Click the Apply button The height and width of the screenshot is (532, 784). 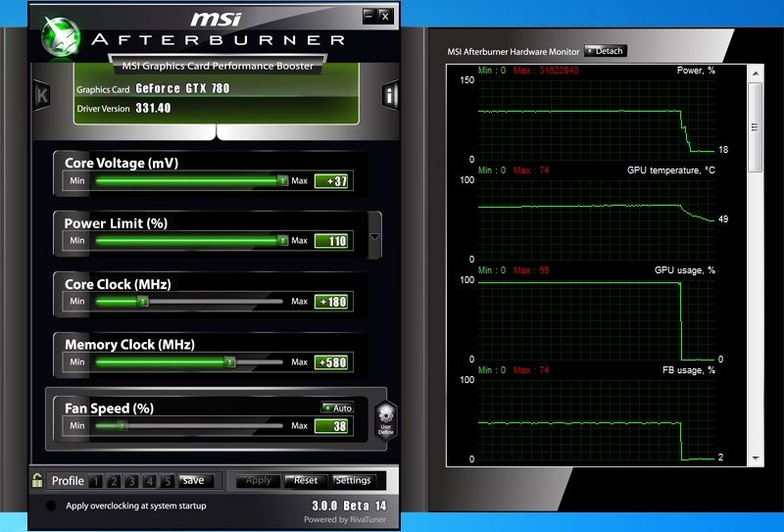(259, 481)
